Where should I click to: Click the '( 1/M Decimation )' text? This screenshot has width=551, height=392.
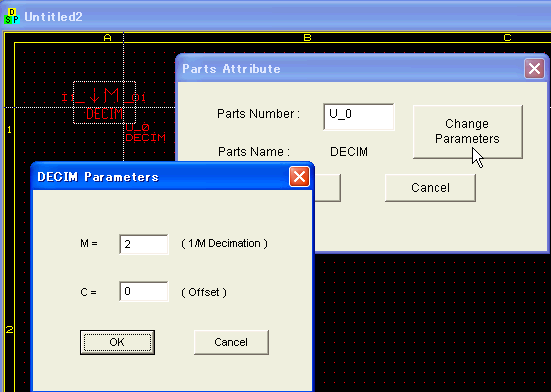225,243
